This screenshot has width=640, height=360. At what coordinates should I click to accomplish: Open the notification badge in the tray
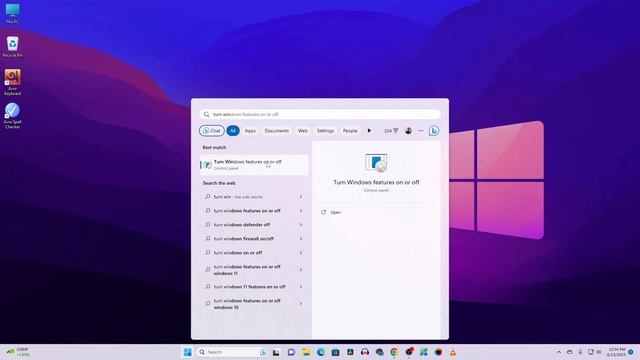[631, 352]
